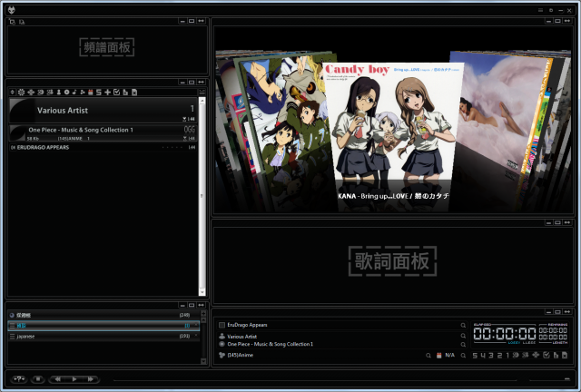This screenshot has width=581, height=392.
Task: Click the red calendar icon in playlist toolbar
Action: [91, 92]
